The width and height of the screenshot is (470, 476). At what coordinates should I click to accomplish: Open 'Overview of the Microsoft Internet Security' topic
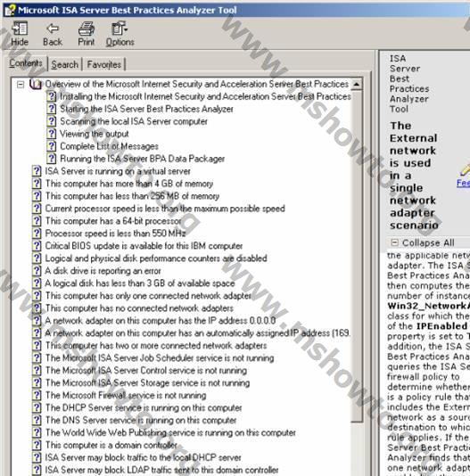tap(196, 84)
